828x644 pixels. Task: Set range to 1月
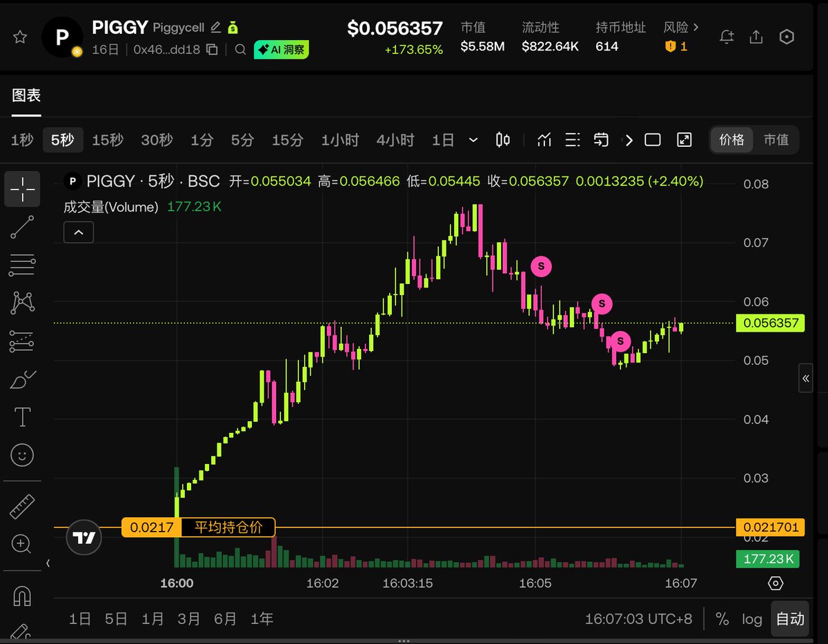(x=152, y=618)
